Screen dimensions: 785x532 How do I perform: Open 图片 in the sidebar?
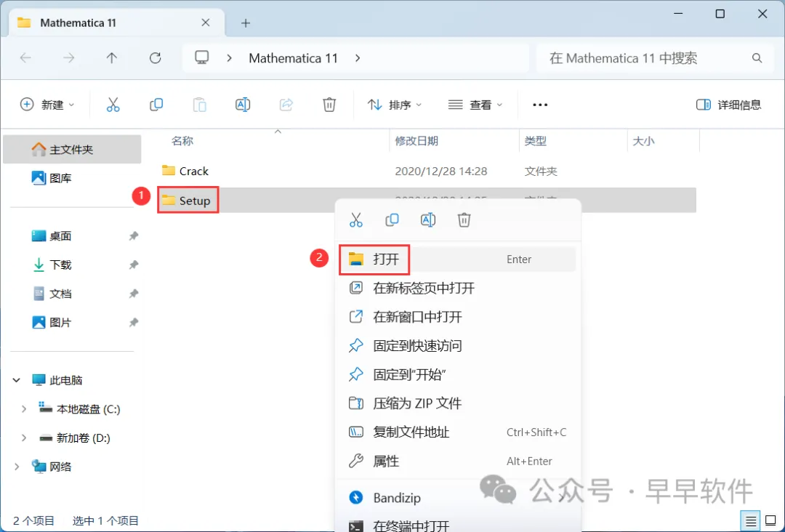(x=71, y=323)
